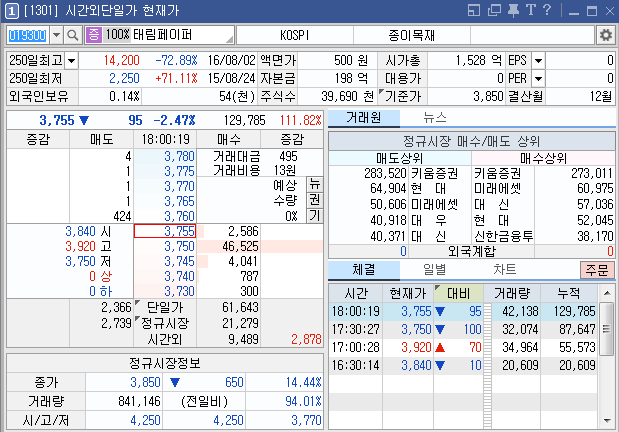This screenshot has height=432, width=619.
Task: Select the 3,730 bid price
Action: (x=165, y=291)
